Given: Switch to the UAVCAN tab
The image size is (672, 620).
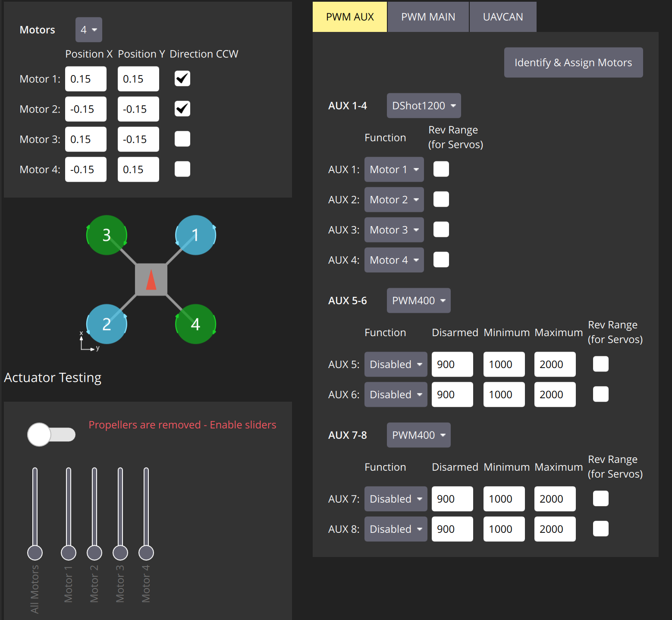Looking at the screenshot, I should (503, 17).
